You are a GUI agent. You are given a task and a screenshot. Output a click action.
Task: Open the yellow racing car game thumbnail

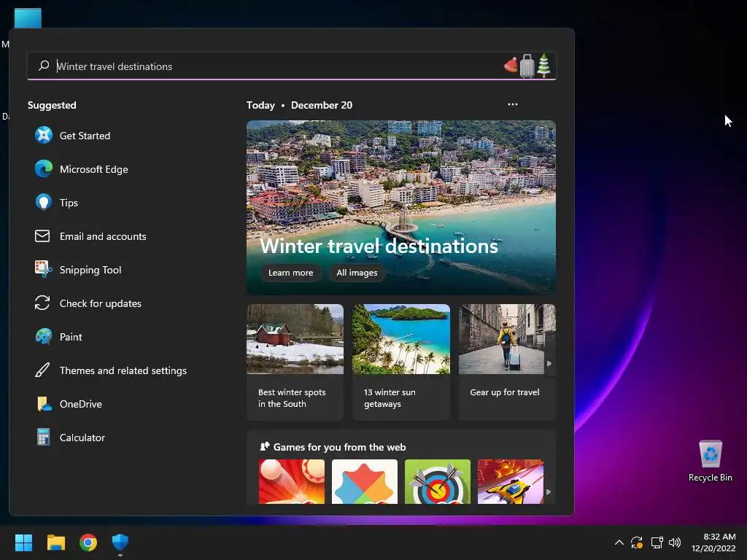click(x=510, y=481)
